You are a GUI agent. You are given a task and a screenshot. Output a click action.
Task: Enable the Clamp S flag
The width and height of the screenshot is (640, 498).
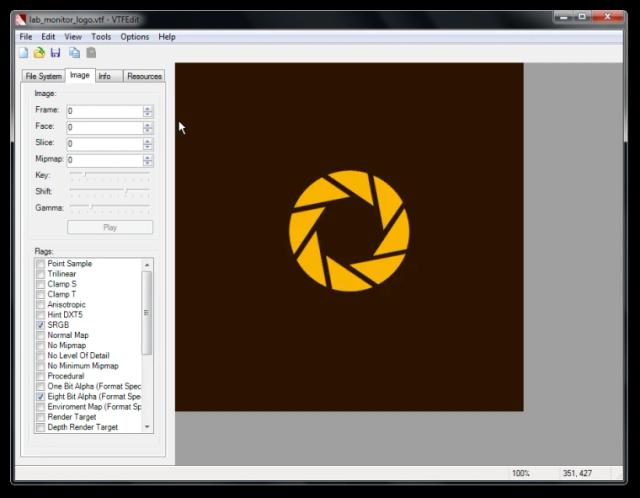click(x=40, y=284)
